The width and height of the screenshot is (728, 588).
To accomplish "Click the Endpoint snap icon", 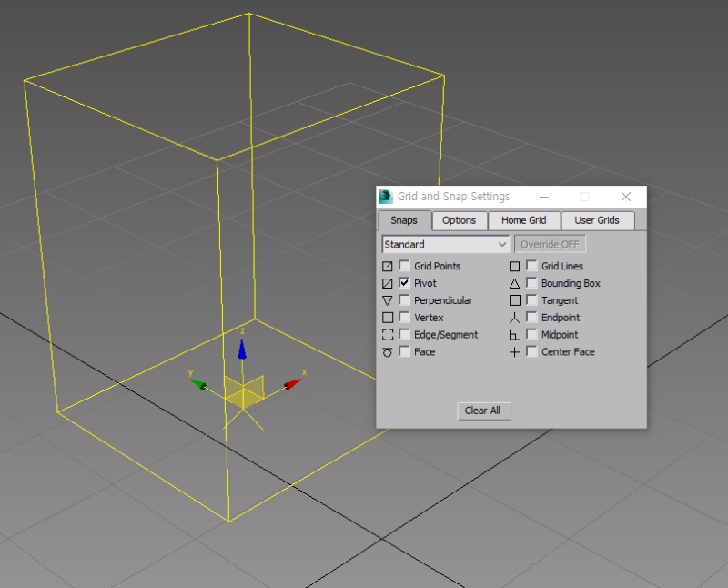I will [x=514, y=317].
